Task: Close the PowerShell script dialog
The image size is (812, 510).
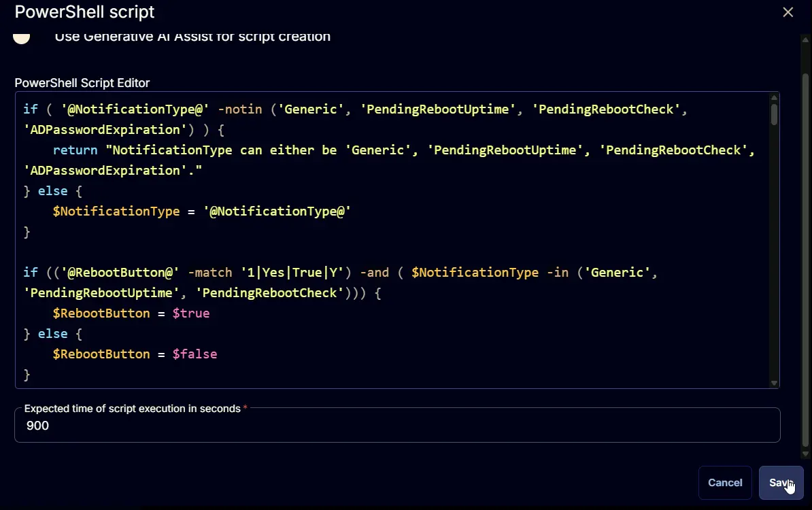Action: click(788, 12)
